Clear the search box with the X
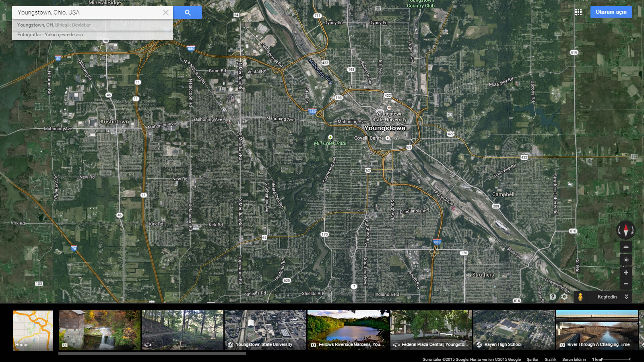The image size is (644, 362). click(x=165, y=12)
